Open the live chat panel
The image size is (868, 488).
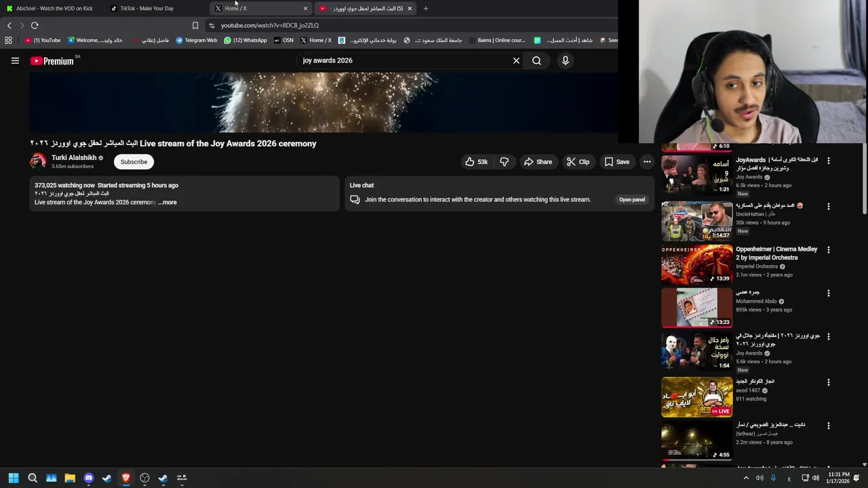(x=631, y=199)
